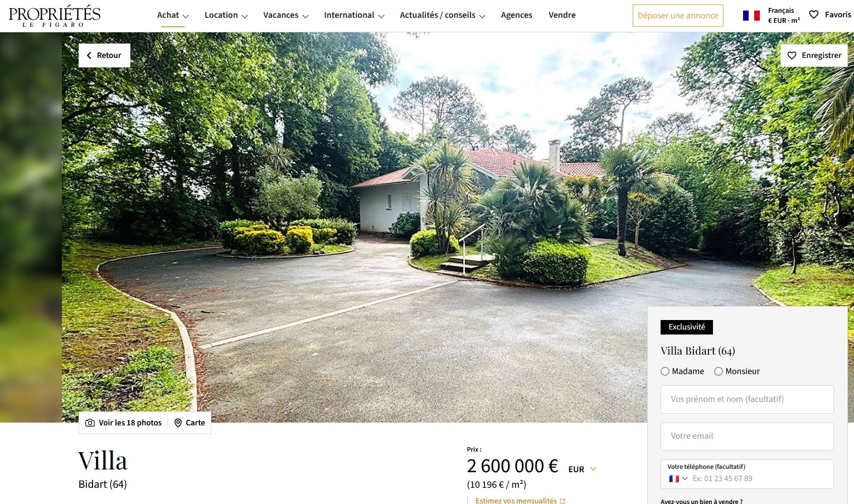Open the Vacances menu
This screenshot has width=854, height=504.
(x=285, y=15)
